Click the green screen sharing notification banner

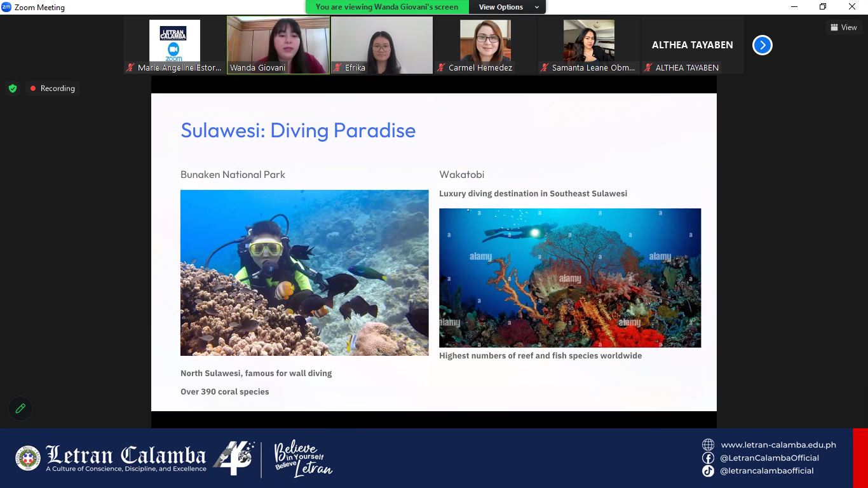tap(387, 7)
